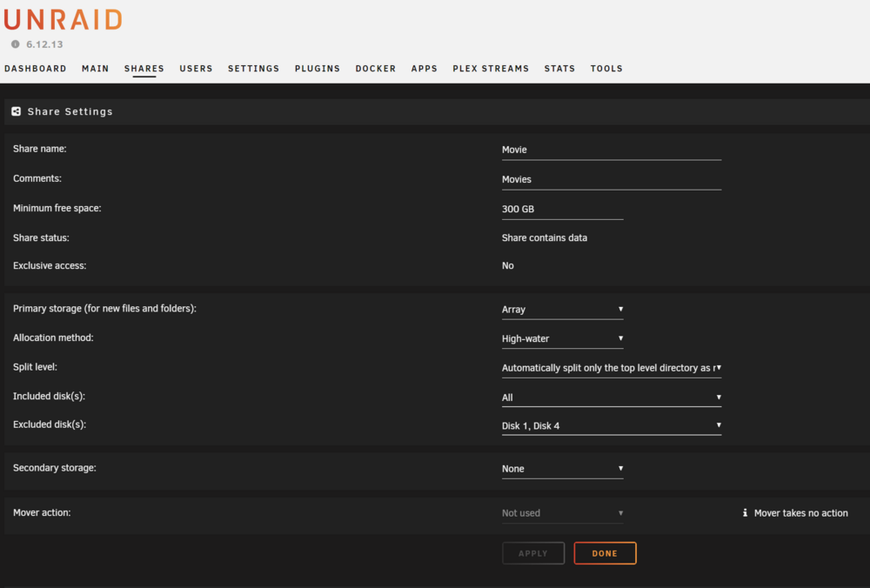Click the Share Settings heading text
The image size is (870, 588).
(70, 111)
